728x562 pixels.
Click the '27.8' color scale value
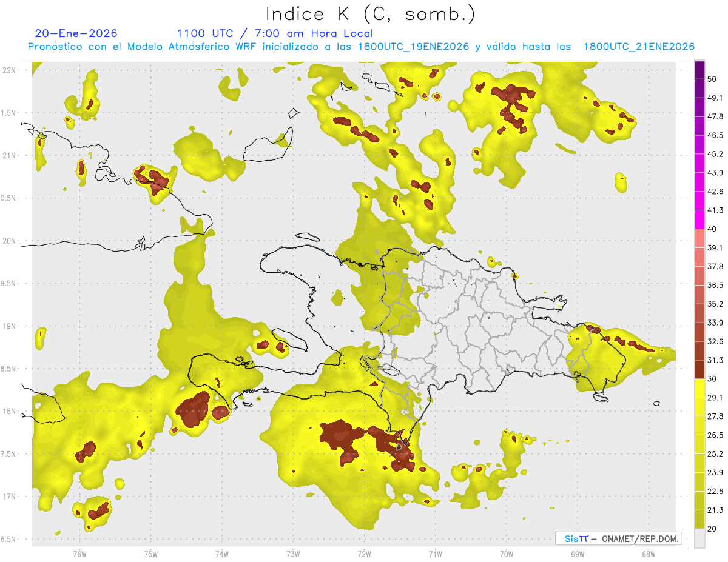pyautogui.click(x=715, y=416)
